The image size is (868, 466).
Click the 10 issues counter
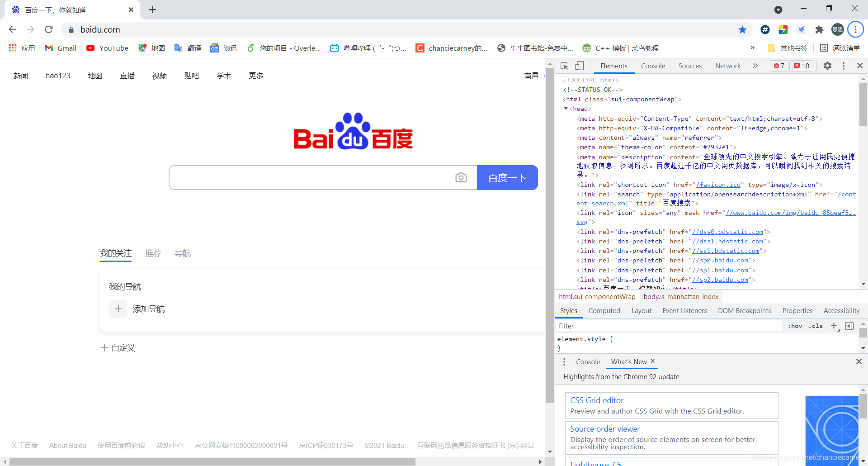(802, 66)
